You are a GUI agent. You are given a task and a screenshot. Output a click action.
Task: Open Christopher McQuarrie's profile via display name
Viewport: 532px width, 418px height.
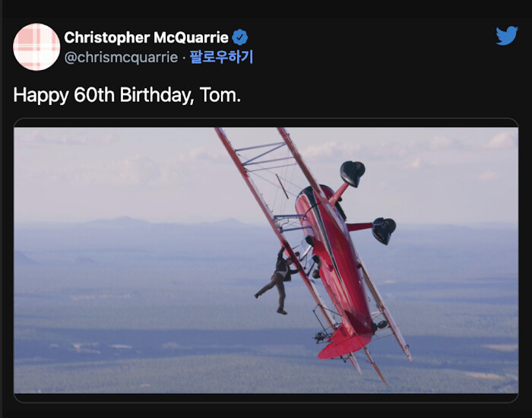146,37
